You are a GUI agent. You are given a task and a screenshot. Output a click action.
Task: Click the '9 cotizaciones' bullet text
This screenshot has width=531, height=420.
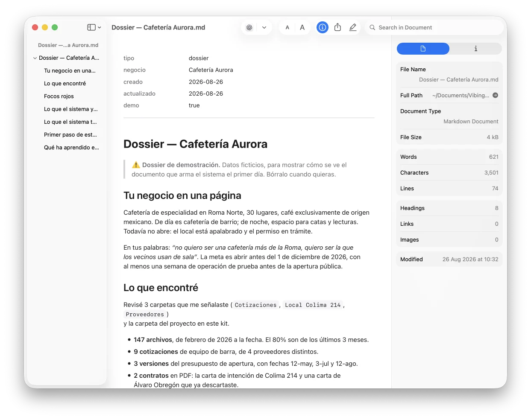click(x=156, y=352)
